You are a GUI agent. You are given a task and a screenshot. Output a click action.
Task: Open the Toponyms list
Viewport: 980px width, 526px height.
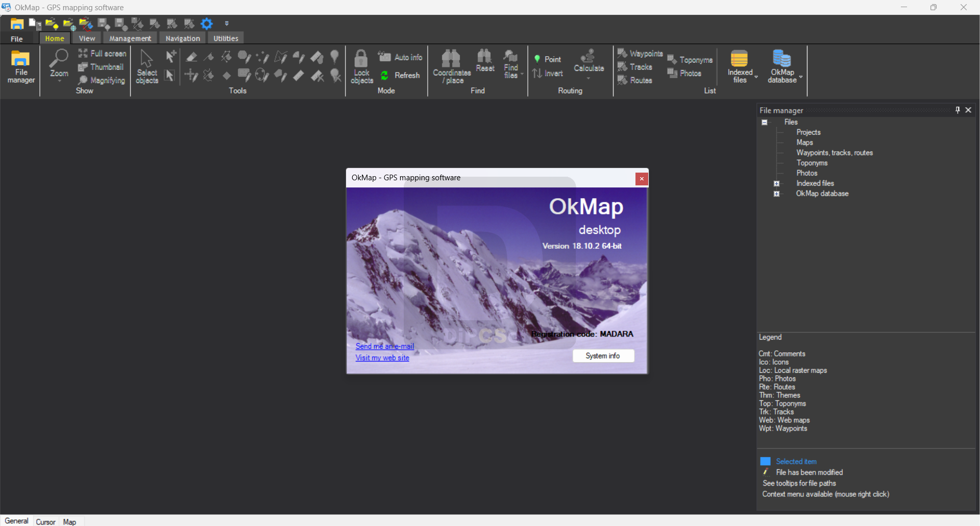pyautogui.click(x=690, y=60)
